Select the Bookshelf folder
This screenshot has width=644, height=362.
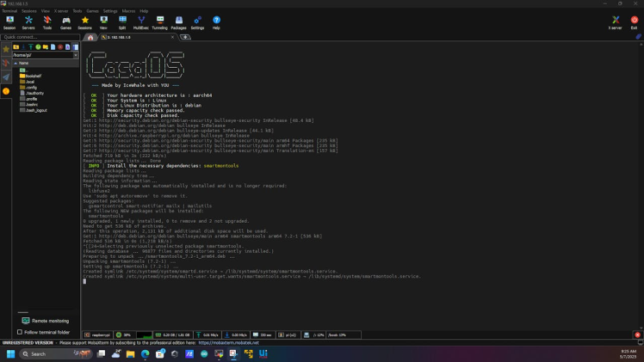(x=33, y=76)
